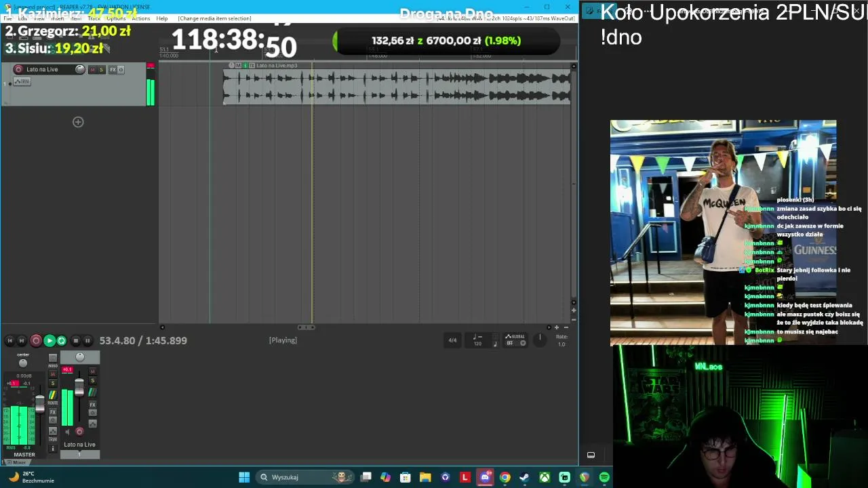Mute the Lato na Live track in track panel
Image resolution: width=868 pixels, height=488 pixels.
92,70
